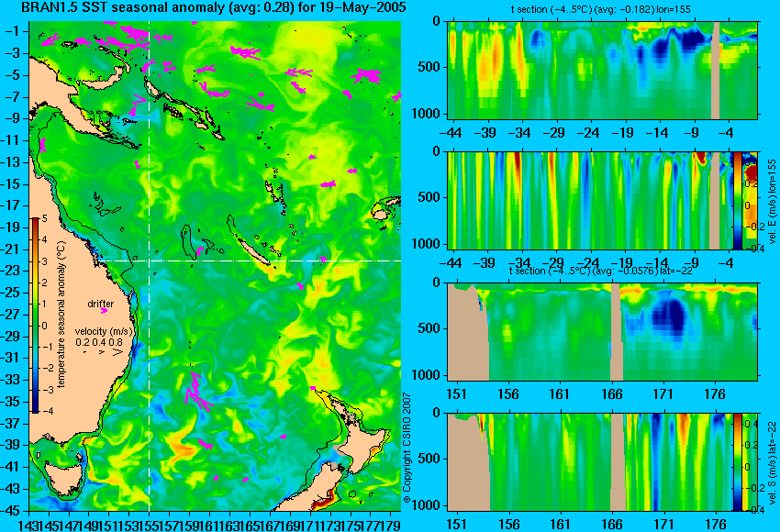
Task: Click the '5' value on the temperature color bar
Action: tap(45, 218)
